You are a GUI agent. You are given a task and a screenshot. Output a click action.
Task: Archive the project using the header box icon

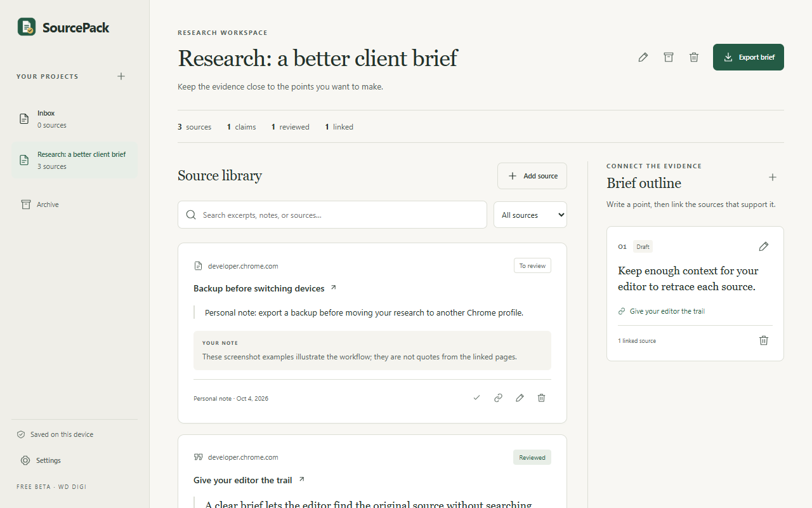coord(669,57)
